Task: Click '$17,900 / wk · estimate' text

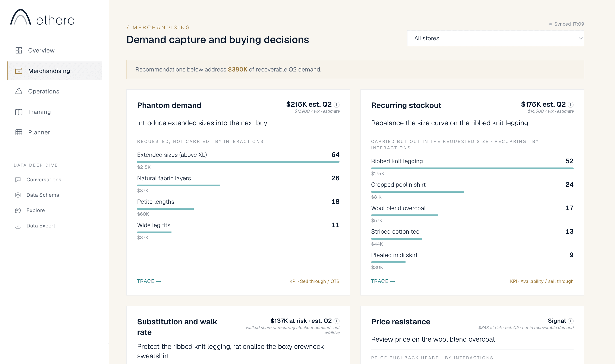Action: 317,111
